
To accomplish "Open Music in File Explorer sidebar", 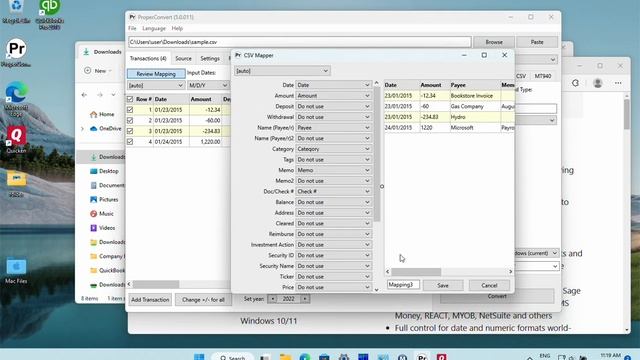I will click(102, 213).
